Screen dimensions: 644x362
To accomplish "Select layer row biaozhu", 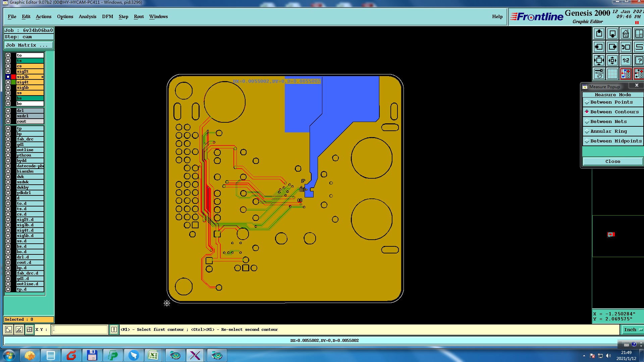I will click(x=30, y=171).
